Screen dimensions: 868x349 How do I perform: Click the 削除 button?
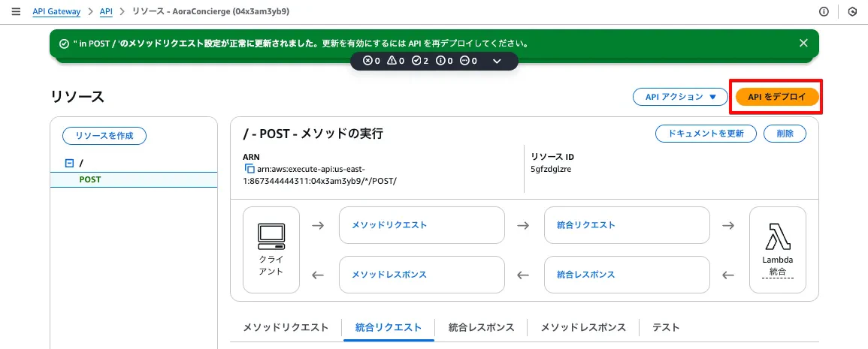tap(785, 134)
